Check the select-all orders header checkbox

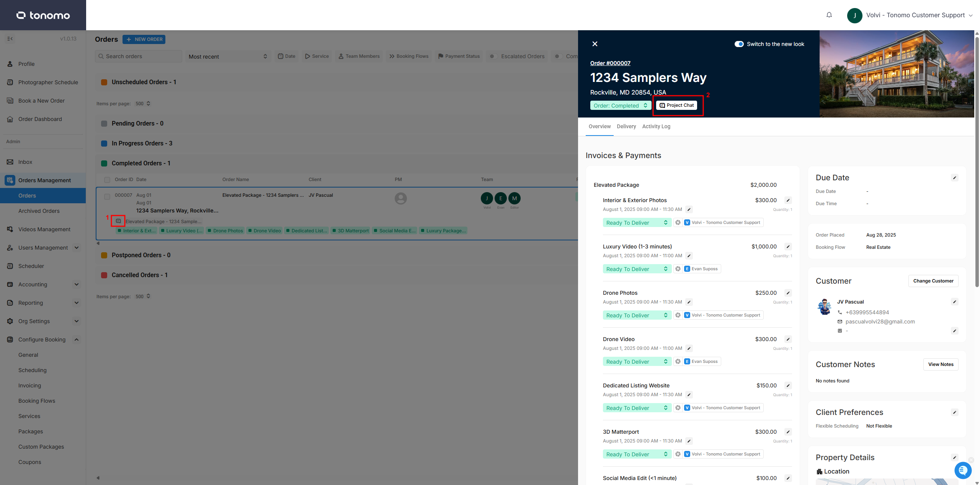tap(107, 180)
